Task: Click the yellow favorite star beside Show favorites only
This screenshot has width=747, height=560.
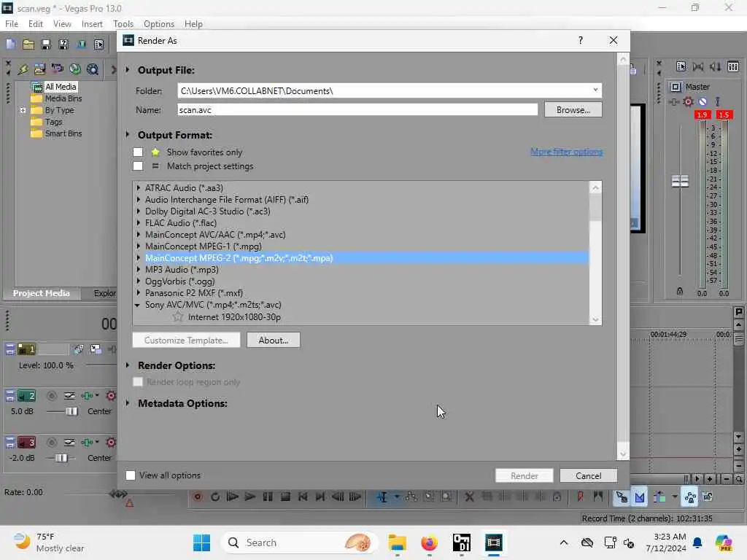Action: 155,152
